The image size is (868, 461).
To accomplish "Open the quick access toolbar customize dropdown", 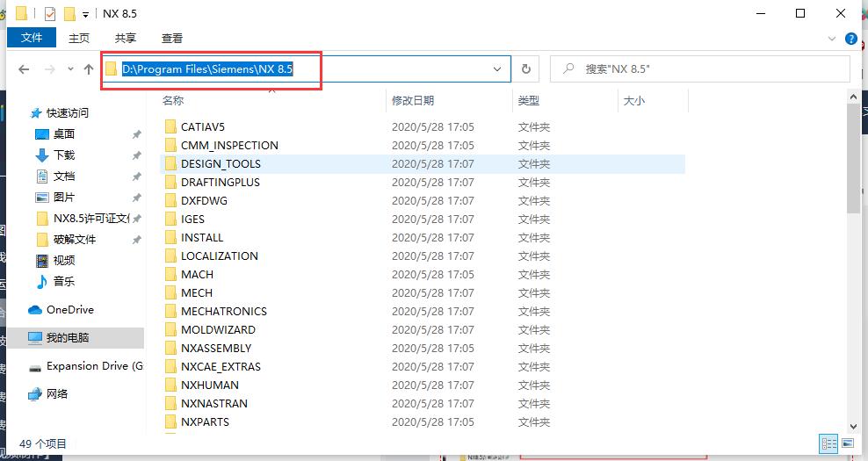I will [85, 14].
